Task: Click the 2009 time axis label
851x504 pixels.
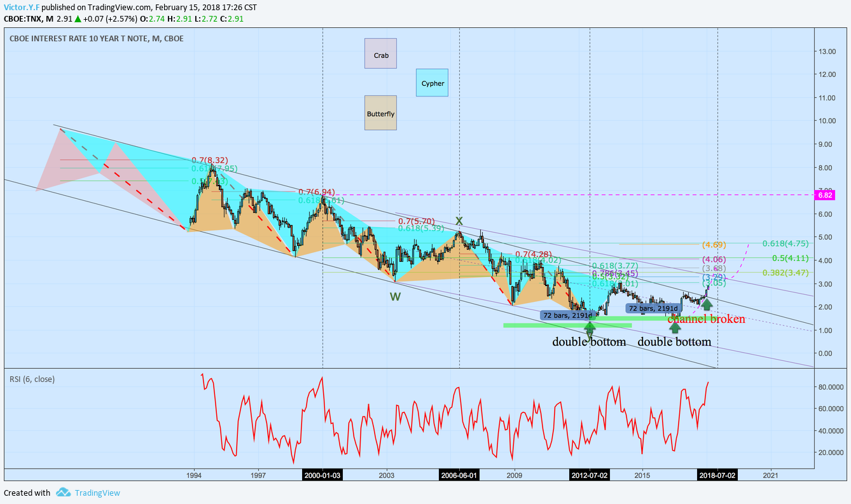Action: coord(514,475)
